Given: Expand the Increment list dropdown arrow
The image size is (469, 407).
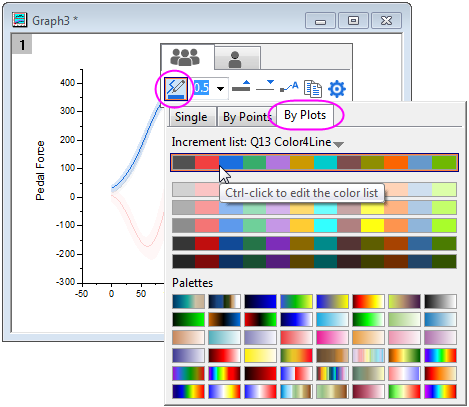Looking at the screenshot, I should click(x=338, y=144).
